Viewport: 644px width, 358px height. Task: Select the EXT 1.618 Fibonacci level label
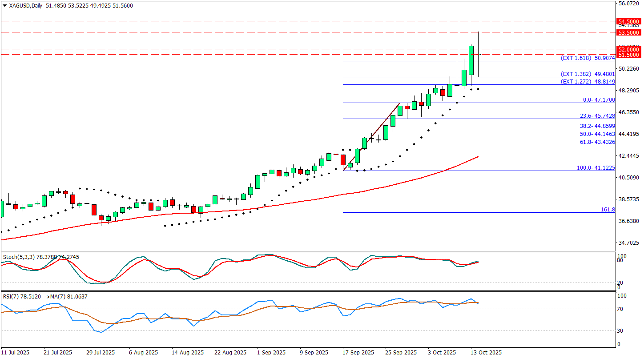pos(588,58)
